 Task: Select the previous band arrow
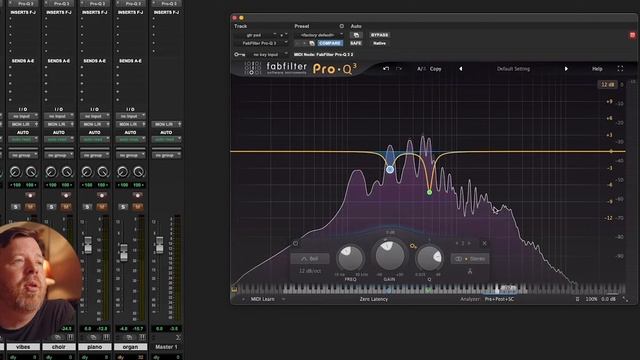(457, 243)
